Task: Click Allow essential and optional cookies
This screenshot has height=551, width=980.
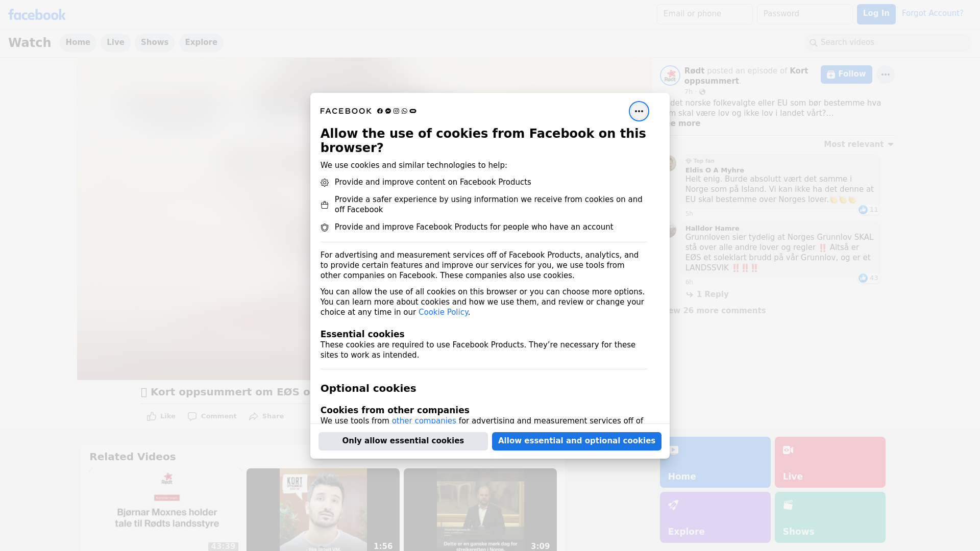Action: [577, 441]
